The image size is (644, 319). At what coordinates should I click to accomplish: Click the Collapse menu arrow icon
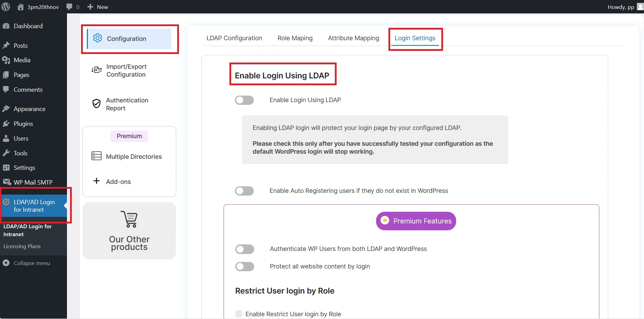6,263
